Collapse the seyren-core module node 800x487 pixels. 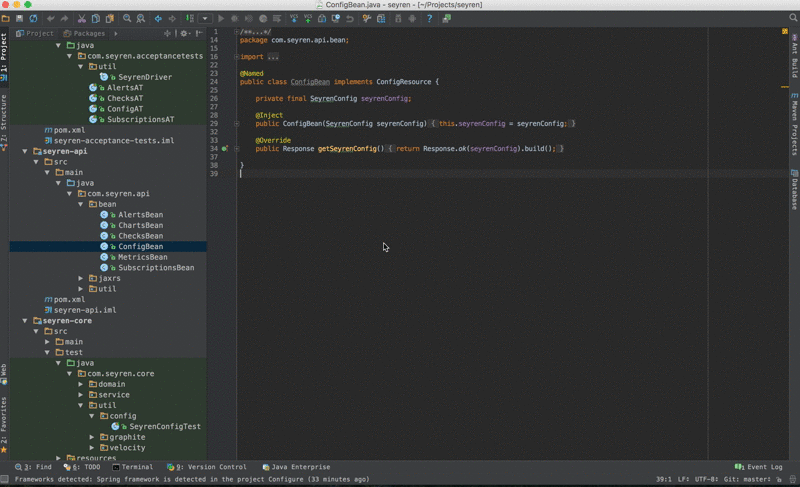(x=25, y=320)
